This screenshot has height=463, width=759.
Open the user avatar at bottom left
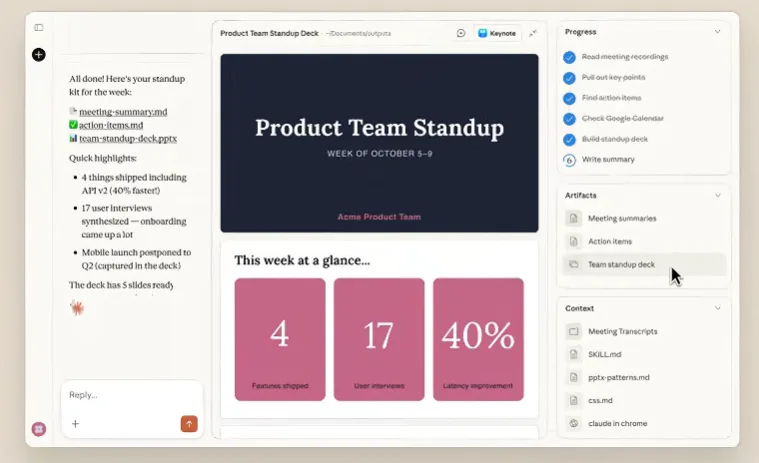[39, 429]
